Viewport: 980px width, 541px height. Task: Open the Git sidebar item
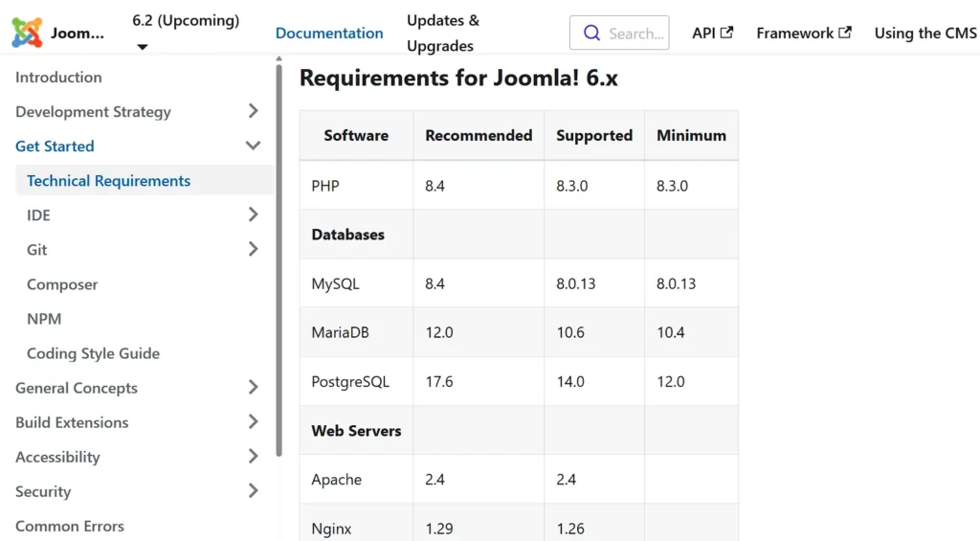[x=36, y=250]
